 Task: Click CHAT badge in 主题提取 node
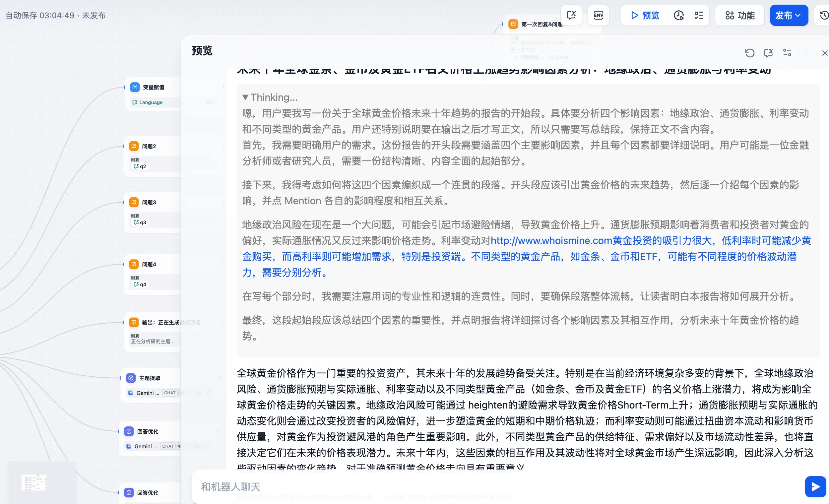170,393
